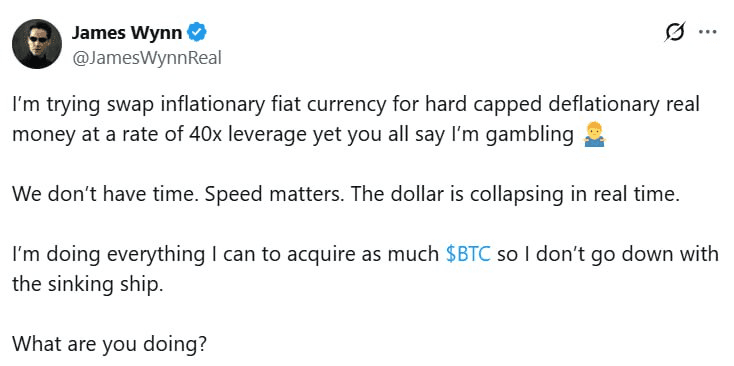The width and height of the screenshot is (734, 366).
Task: Click the words "Speed matters."
Action: pos(275,195)
